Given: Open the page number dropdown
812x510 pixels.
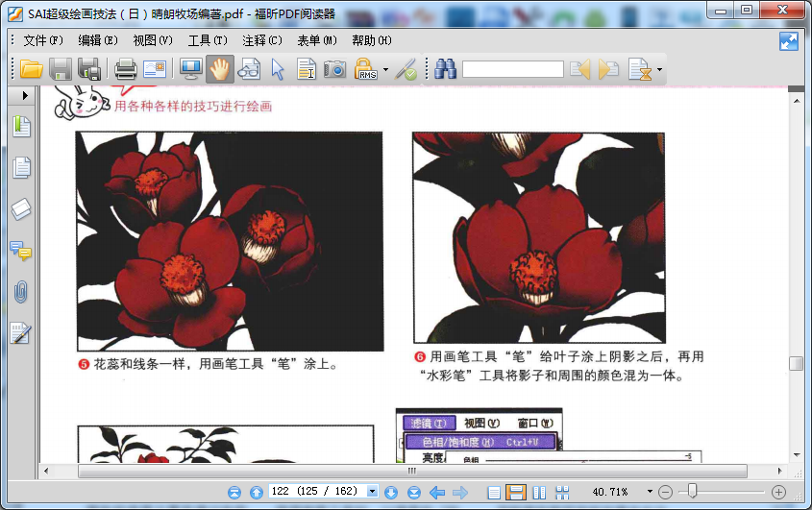Looking at the screenshot, I should tap(372, 491).
